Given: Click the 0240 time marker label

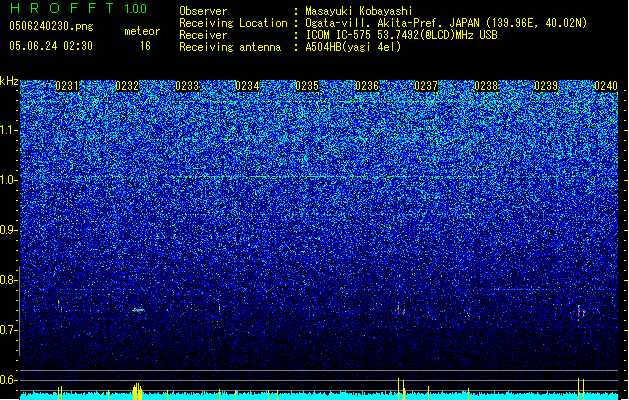Looking at the screenshot, I should (606, 86).
